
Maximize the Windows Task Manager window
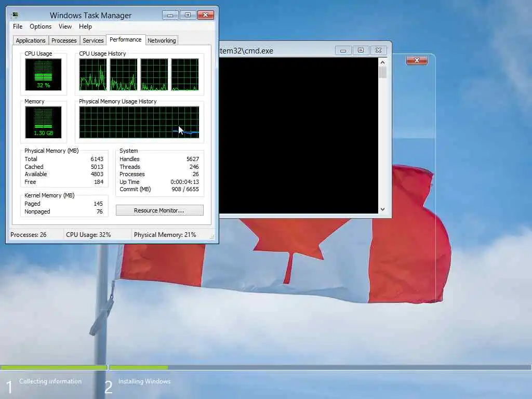tap(188, 15)
